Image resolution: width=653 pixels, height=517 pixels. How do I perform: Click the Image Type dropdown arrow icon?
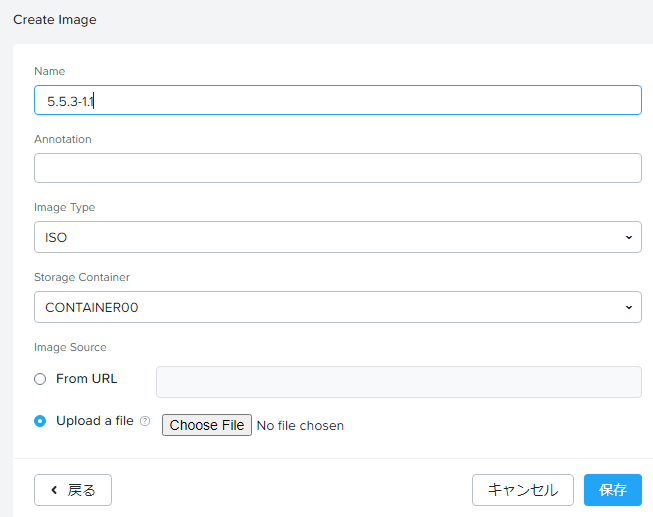628,238
